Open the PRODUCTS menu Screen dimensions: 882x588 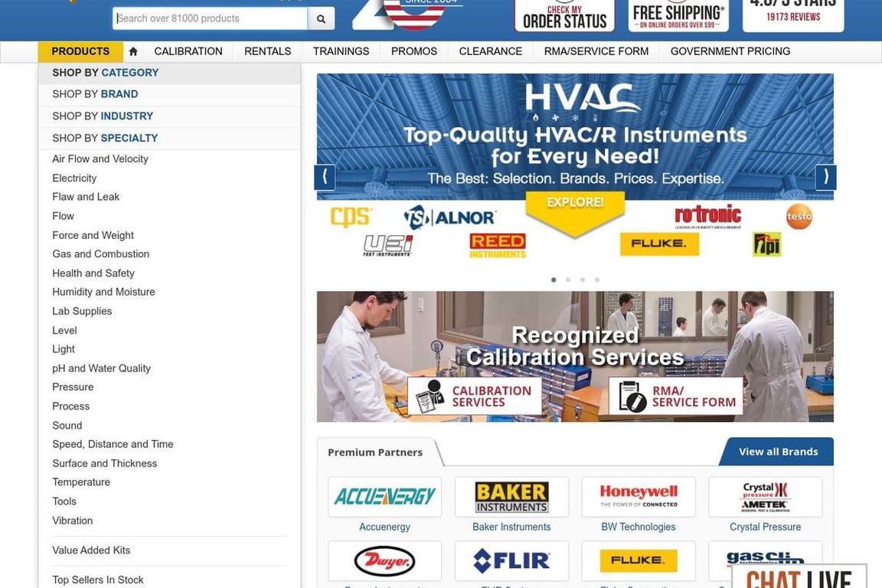(x=80, y=51)
